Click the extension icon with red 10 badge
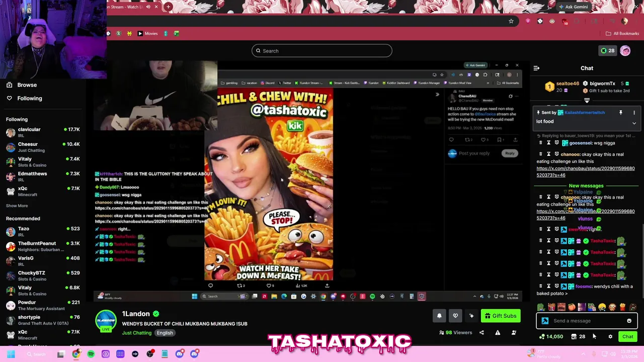 (565, 21)
